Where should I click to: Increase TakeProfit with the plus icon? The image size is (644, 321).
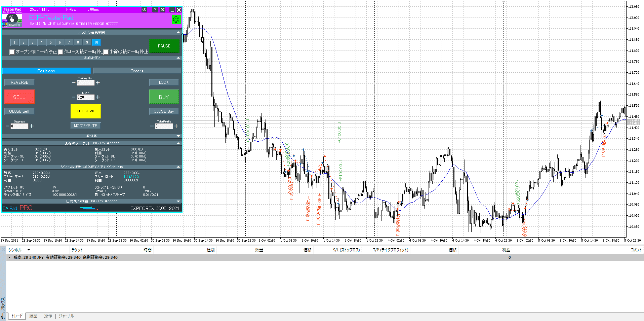(x=176, y=126)
